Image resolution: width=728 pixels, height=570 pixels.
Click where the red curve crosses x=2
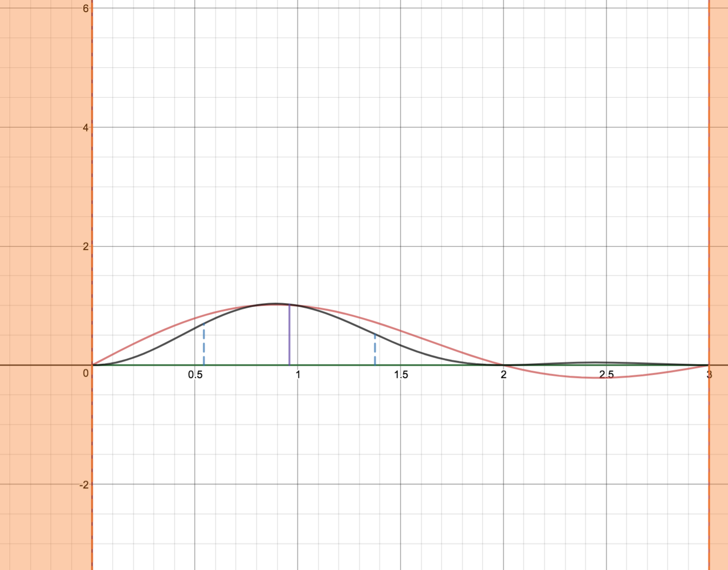pos(503,365)
